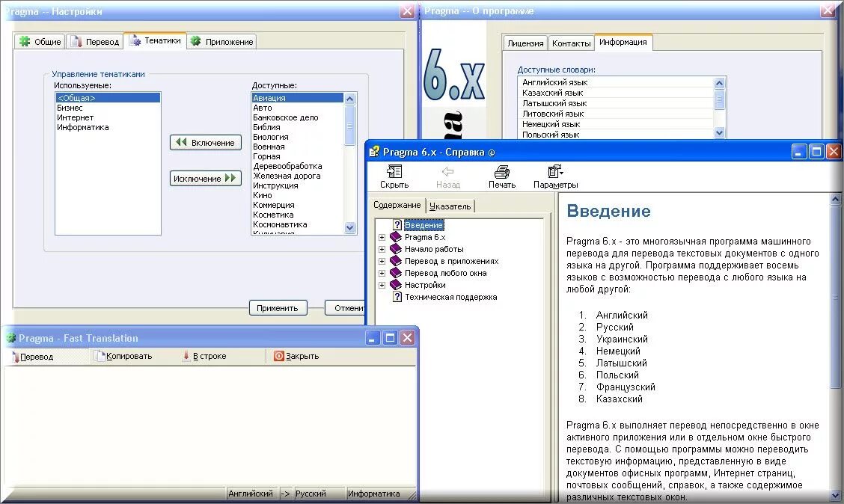844x504 pixels.
Task: Expand 'Перевод в приложениях' tree node
Action: [382, 262]
